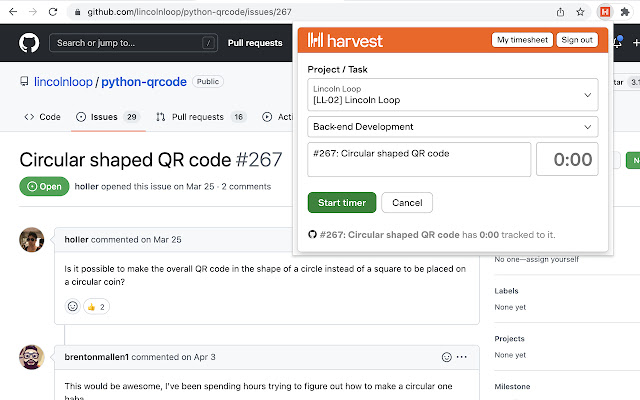Add emoji reaction to holler's comment

[x=73, y=307]
